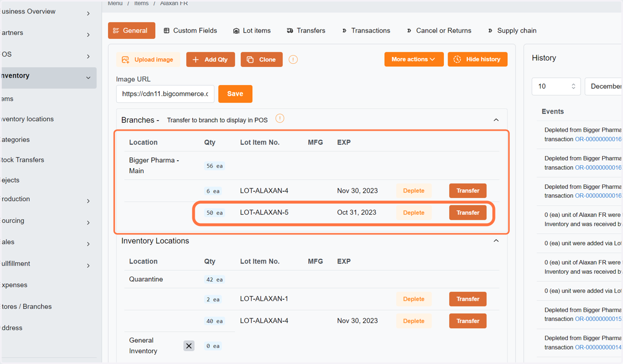Open first OR-00000000 transaction link in history

(x=599, y=139)
